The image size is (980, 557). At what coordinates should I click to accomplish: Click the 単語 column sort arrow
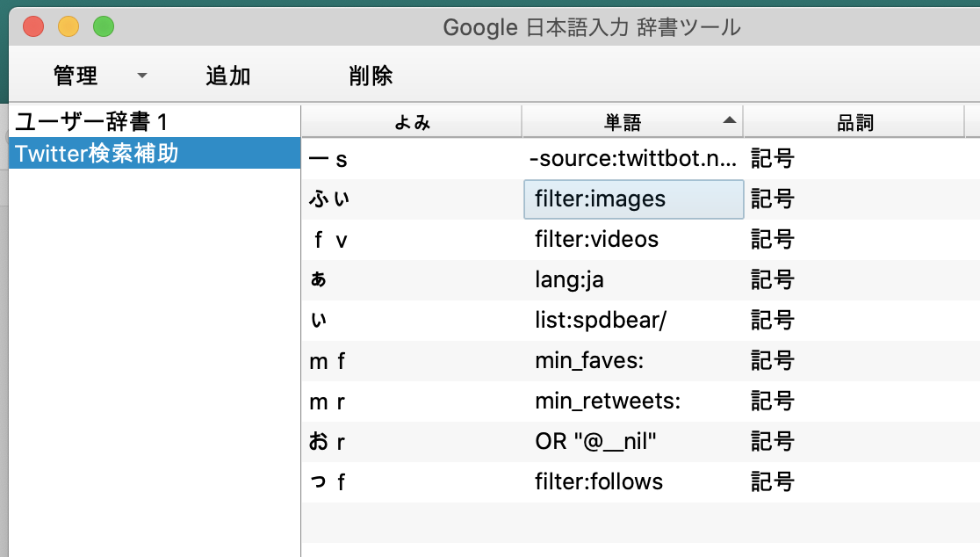[x=729, y=120]
